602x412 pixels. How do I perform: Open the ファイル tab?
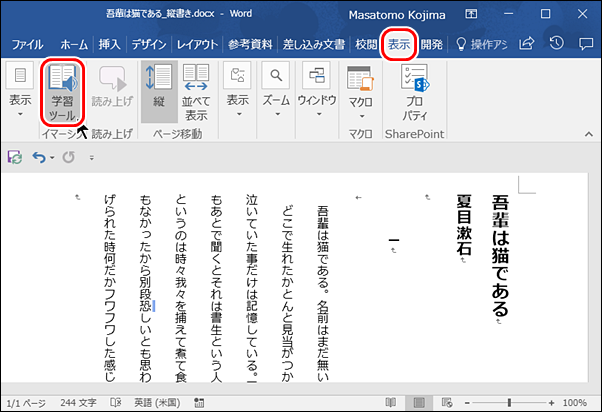[x=27, y=45]
